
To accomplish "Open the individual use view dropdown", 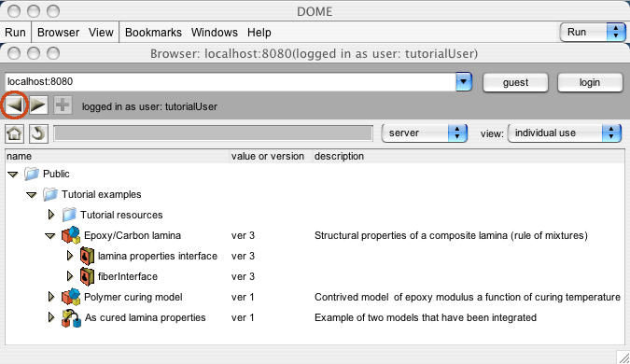I will pos(565,133).
